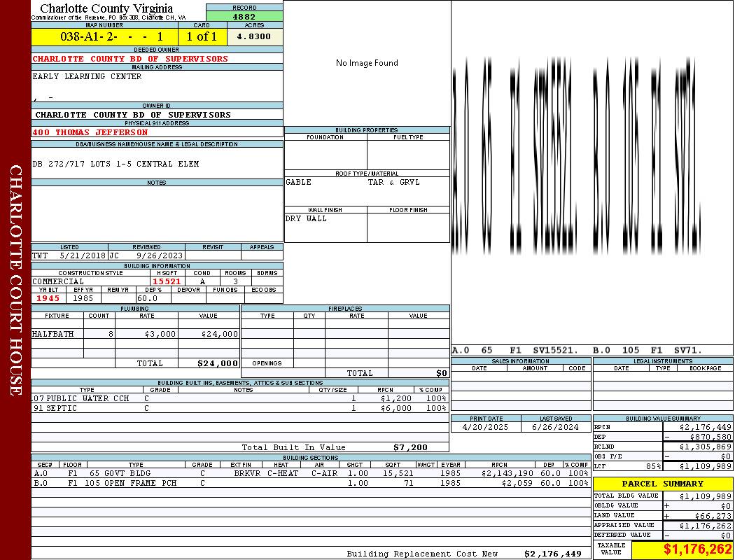Click BRKVR exterior finish value

pos(247,473)
